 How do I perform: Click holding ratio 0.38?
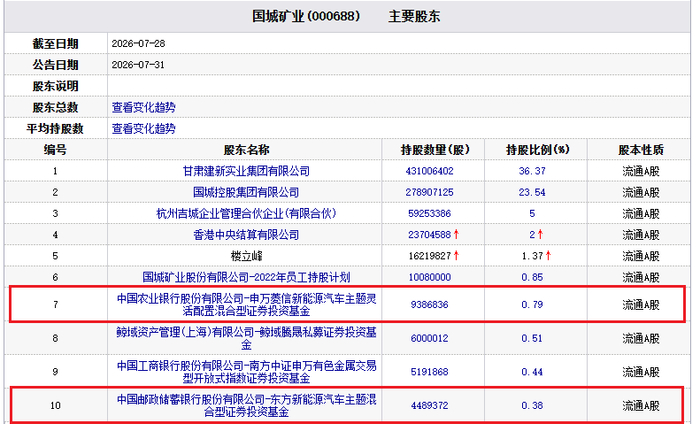pyautogui.click(x=532, y=405)
